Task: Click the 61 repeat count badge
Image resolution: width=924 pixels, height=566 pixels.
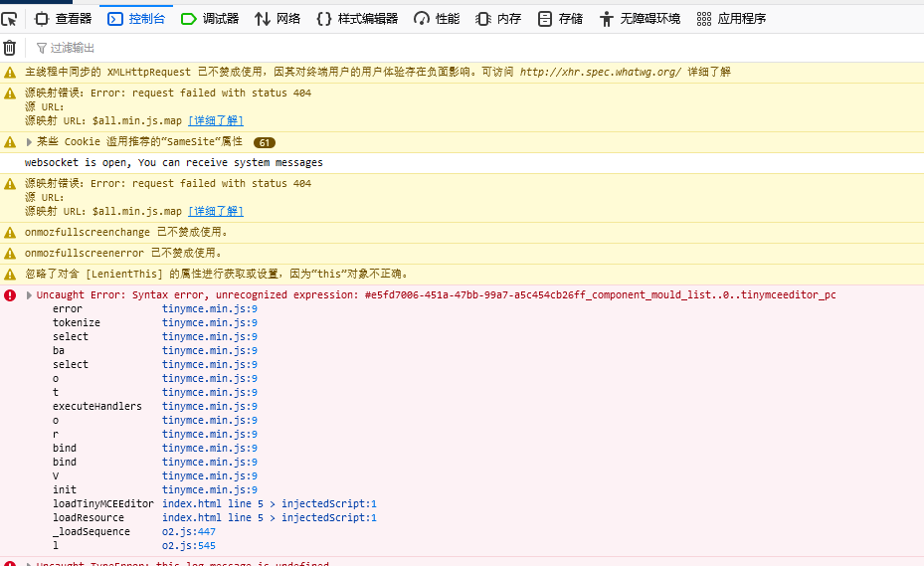Action: coord(264,142)
